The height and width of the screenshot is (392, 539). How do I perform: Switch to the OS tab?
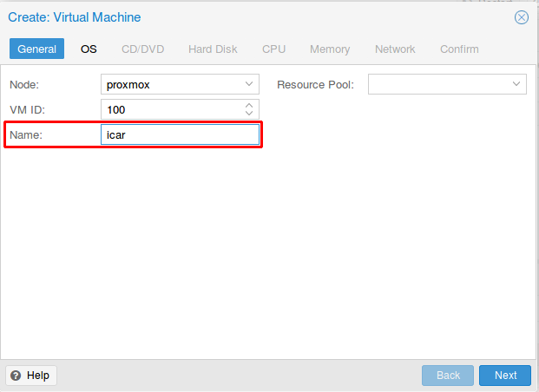[89, 49]
